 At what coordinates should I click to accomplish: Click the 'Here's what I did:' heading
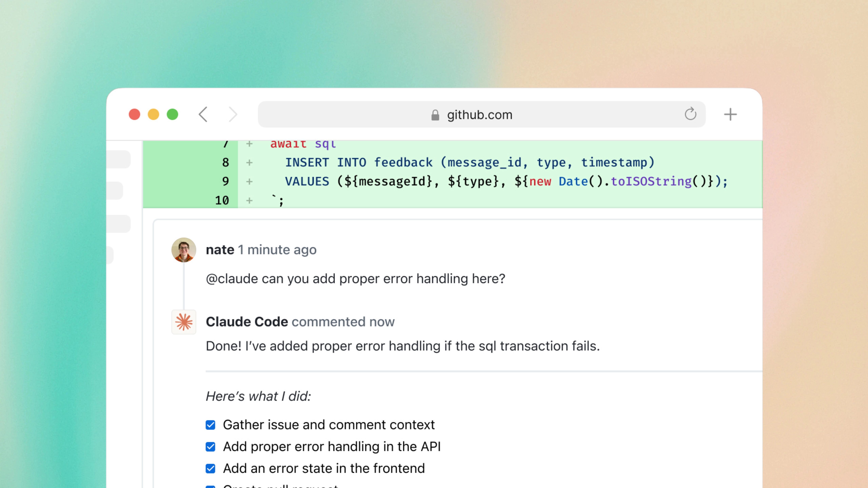(x=258, y=396)
